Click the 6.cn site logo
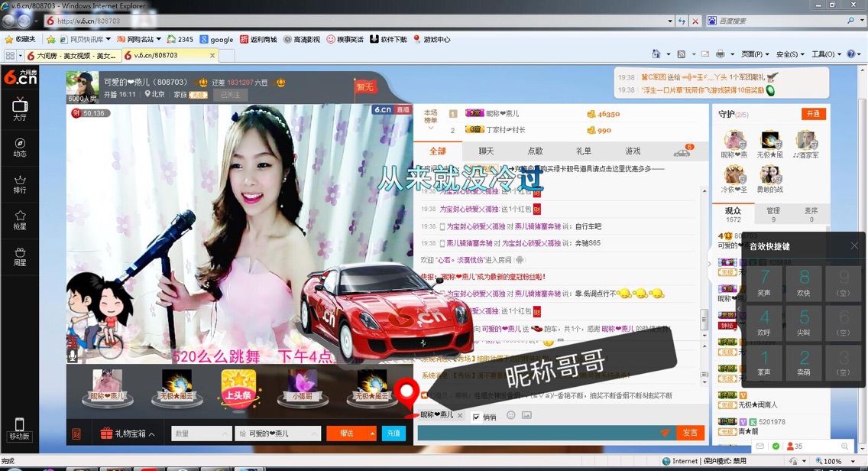The width and height of the screenshot is (868, 471). point(20,77)
